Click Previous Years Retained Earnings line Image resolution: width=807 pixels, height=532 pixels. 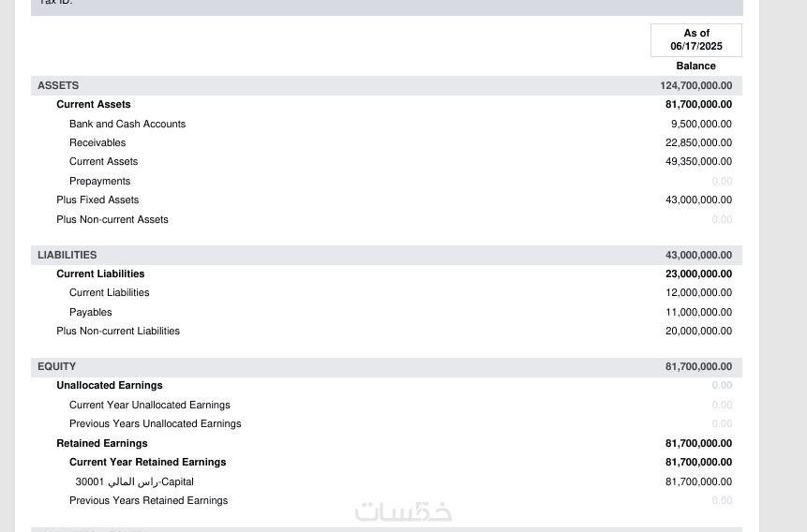(149, 500)
